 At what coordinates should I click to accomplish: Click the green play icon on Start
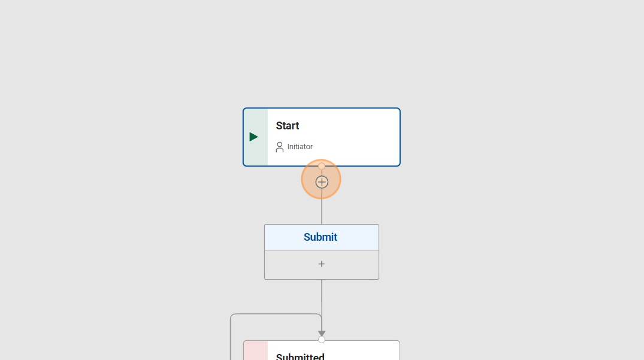253,137
